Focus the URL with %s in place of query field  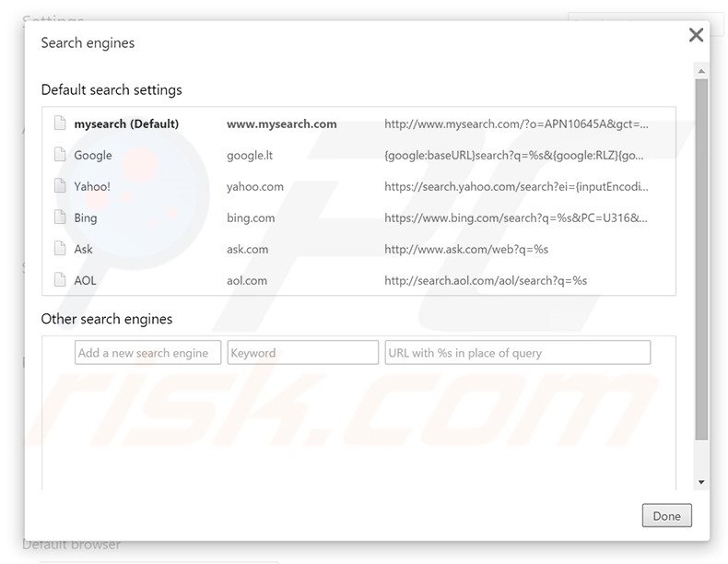click(x=518, y=353)
